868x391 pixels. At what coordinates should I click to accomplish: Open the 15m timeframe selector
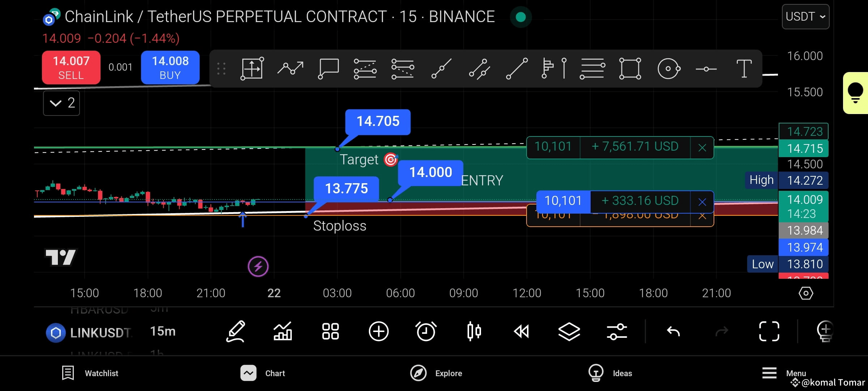coord(163,331)
